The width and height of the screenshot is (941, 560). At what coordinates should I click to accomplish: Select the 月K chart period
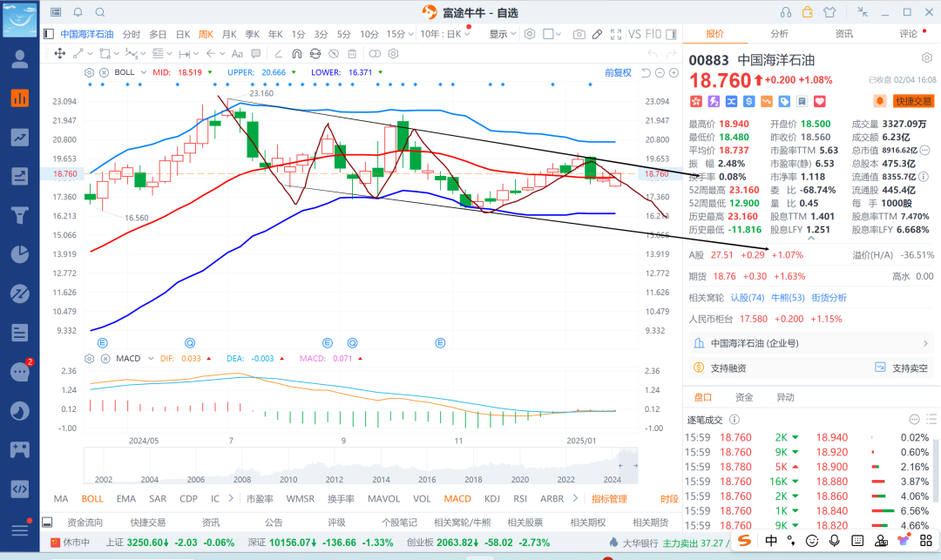tap(229, 34)
